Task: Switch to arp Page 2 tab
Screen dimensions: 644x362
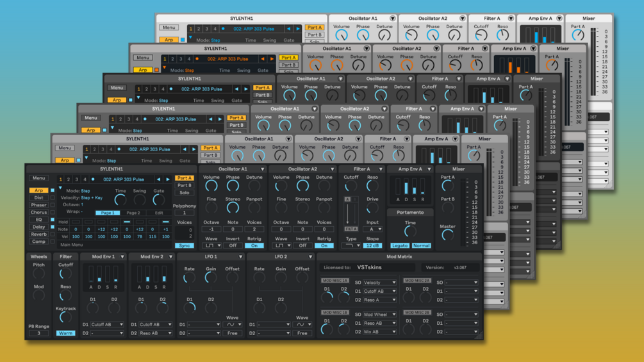Action: coord(133,213)
